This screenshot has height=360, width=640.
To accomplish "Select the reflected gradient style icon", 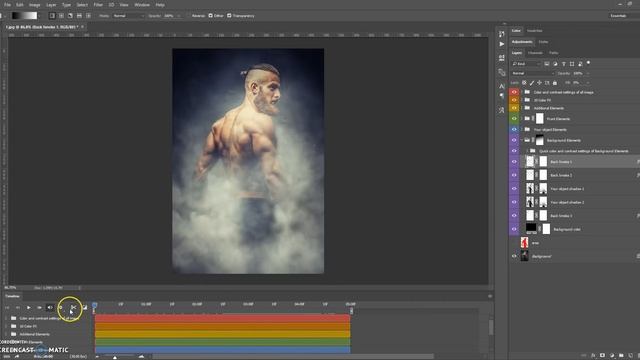I will point(79,16).
